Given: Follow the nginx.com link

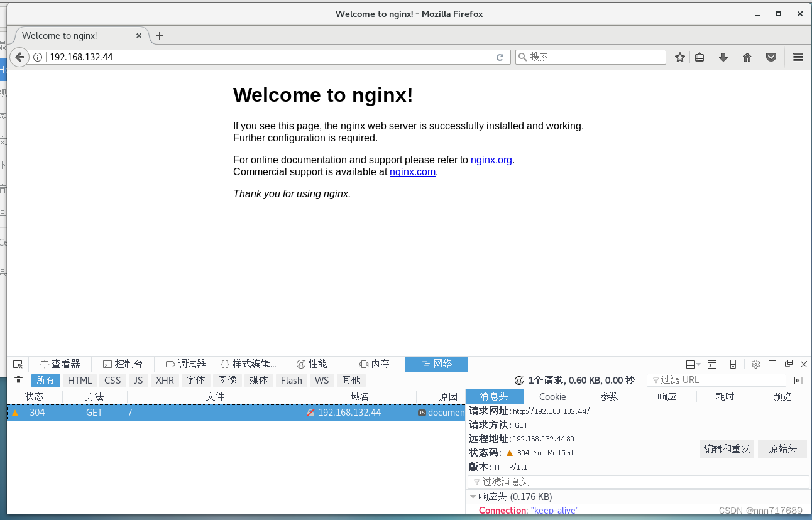Looking at the screenshot, I should pos(412,172).
